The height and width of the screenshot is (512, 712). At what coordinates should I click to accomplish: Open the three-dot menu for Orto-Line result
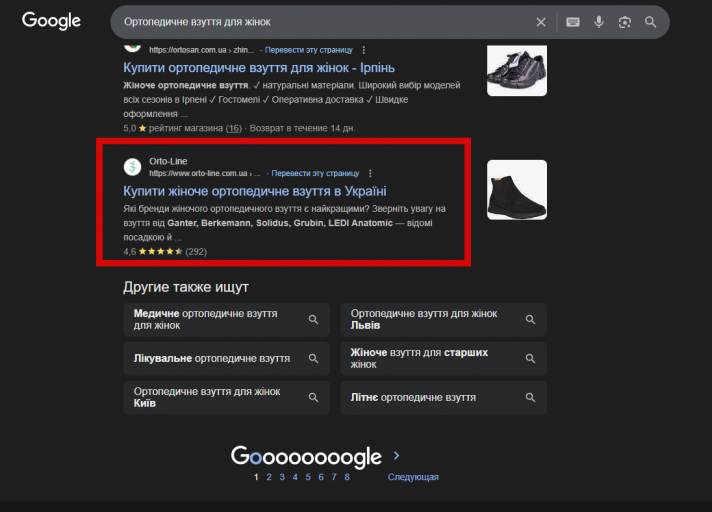pyautogui.click(x=370, y=173)
